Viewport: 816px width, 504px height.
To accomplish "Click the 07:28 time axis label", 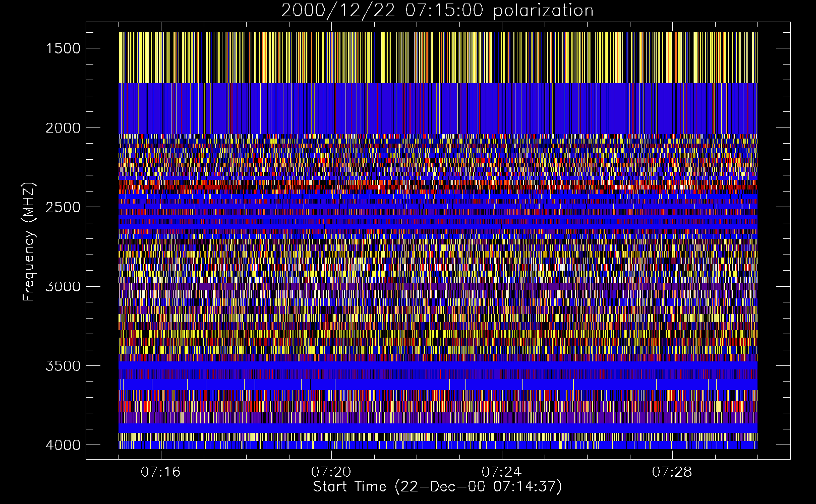I will coord(672,472).
